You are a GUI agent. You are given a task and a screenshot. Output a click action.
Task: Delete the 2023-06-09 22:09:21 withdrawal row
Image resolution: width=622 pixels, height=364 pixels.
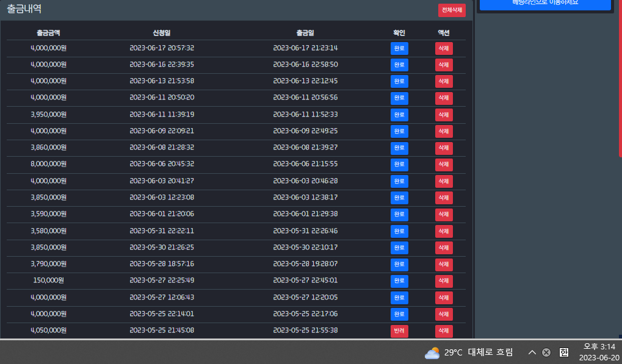[x=444, y=131]
